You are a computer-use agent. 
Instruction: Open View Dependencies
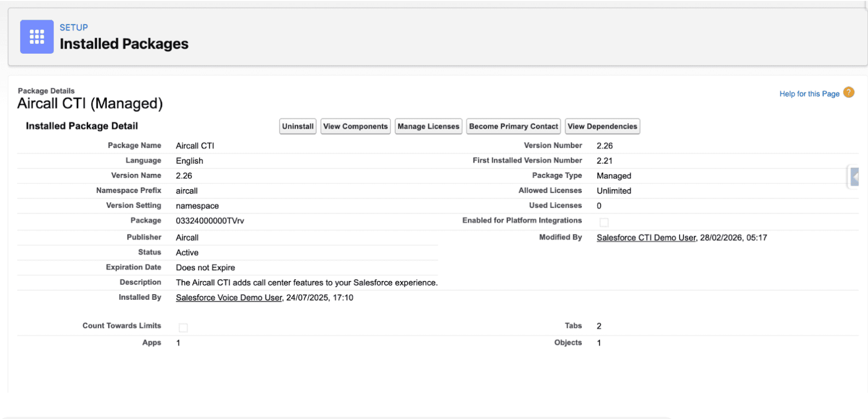[602, 126]
